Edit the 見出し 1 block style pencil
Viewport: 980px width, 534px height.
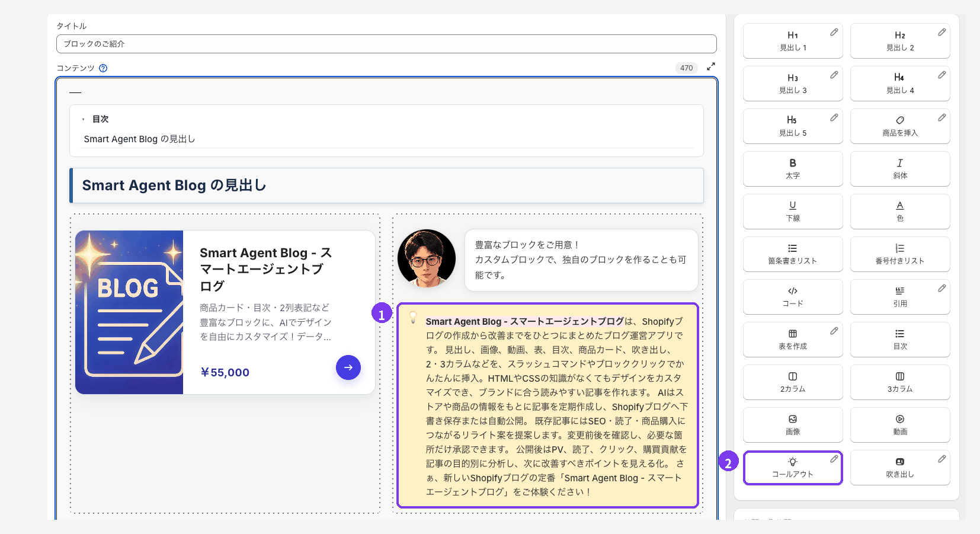pos(834,32)
